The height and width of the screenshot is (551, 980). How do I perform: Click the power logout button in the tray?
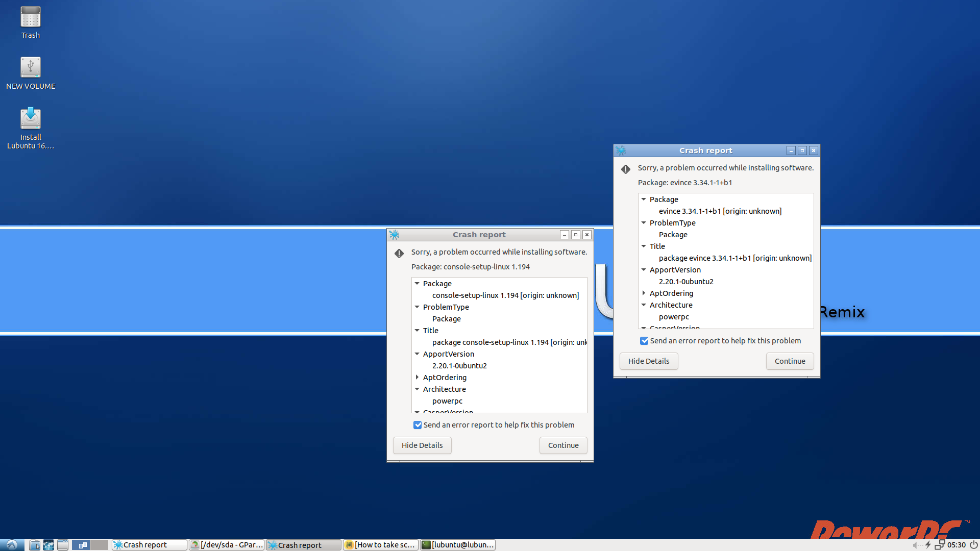pos(973,545)
